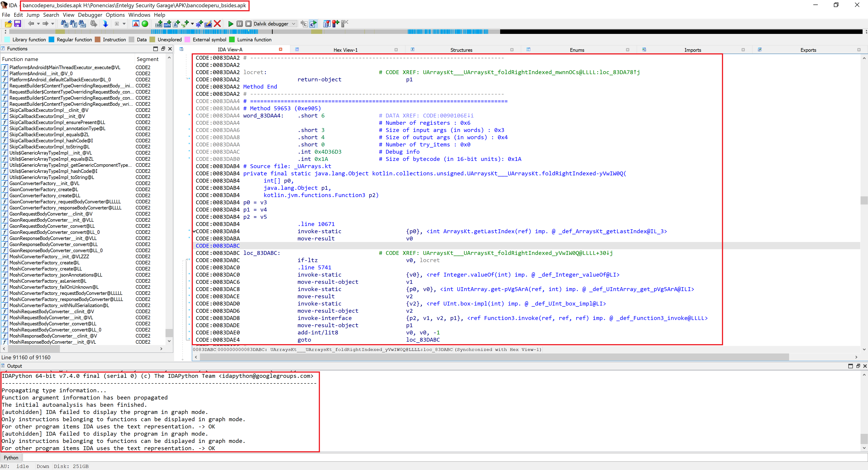This screenshot has height=470, width=868.
Task: Start process with green play button
Action: tap(231, 23)
